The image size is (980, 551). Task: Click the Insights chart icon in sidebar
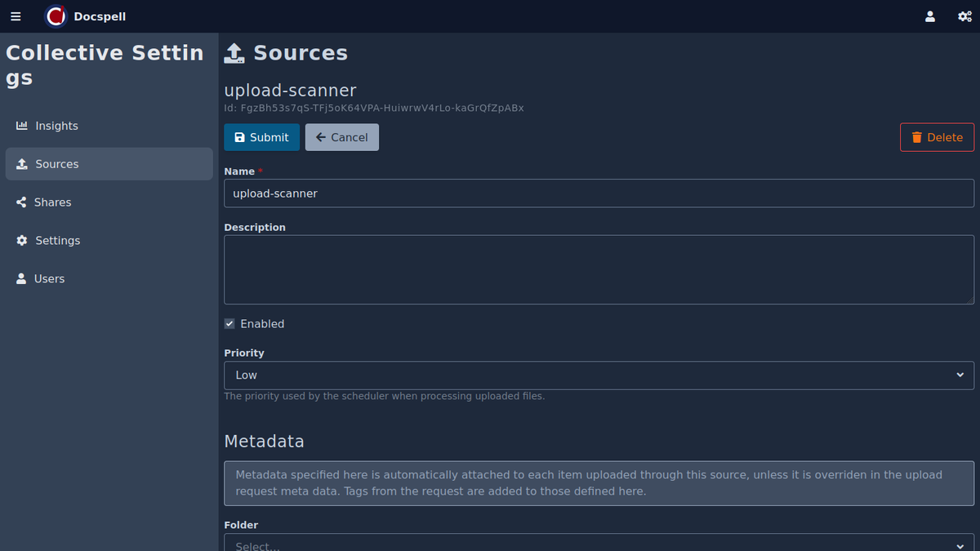click(22, 126)
